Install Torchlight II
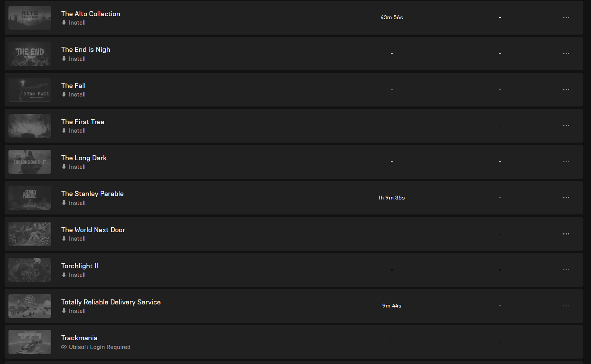The width and height of the screenshot is (591, 364). [x=73, y=275]
